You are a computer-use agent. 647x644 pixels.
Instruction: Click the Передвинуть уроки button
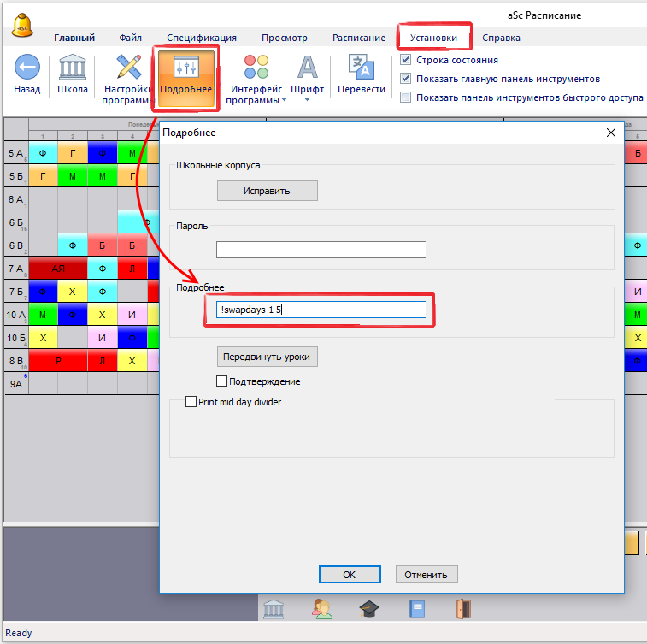(x=268, y=356)
